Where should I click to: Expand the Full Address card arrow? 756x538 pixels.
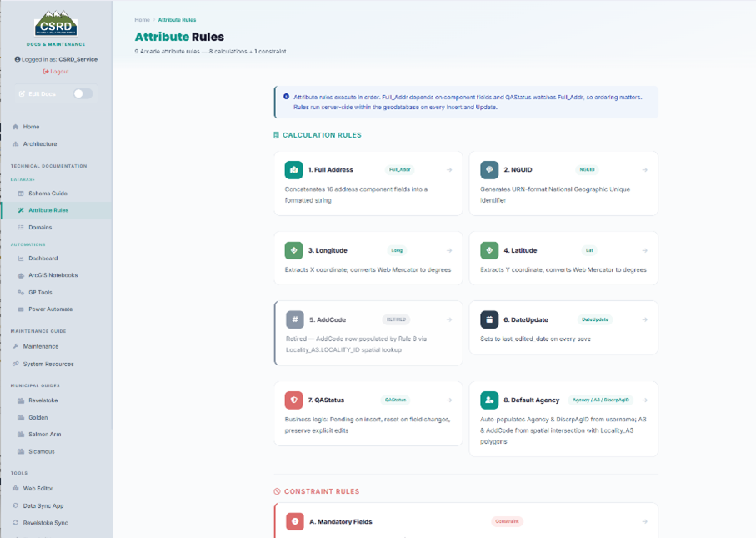click(449, 170)
